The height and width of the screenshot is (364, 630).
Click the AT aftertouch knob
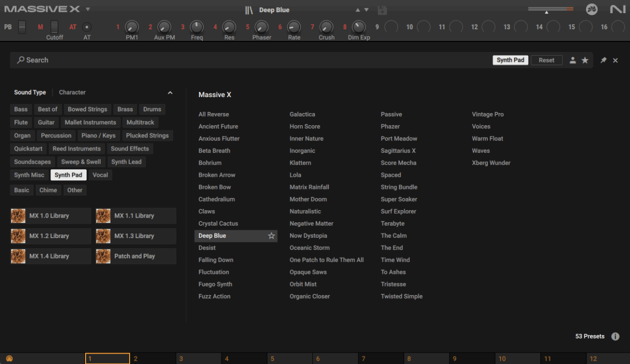pos(87,27)
